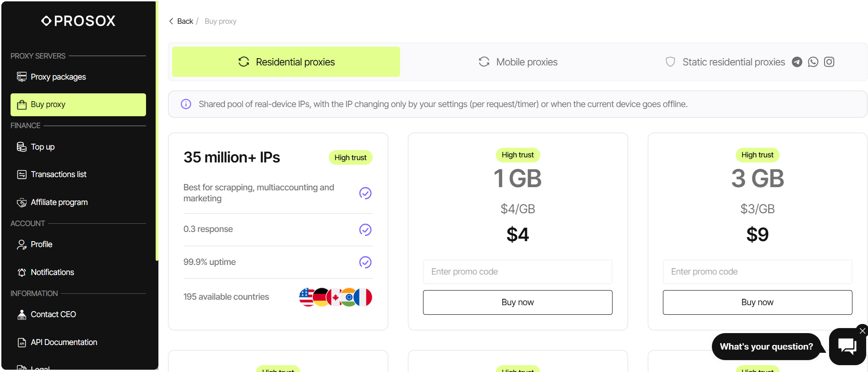Screen dimensions: 868x372
Task: Dismiss the chat widget with X
Action: click(x=863, y=330)
